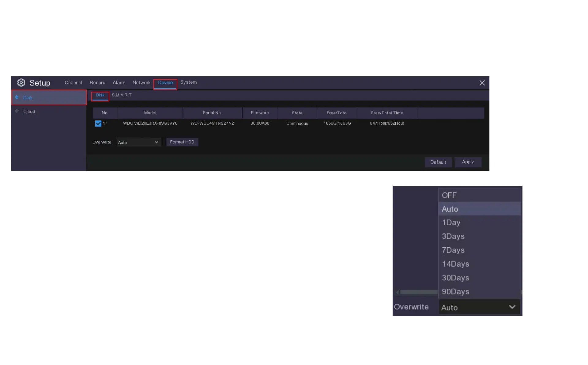Switch to the Record tab
588x365 pixels.
pyautogui.click(x=97, y=83)
